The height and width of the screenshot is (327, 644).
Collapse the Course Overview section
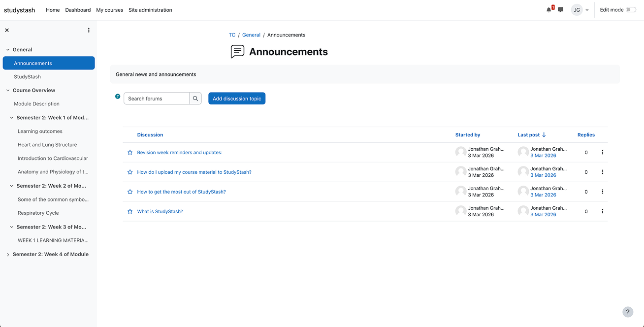[x=8, y=91]
